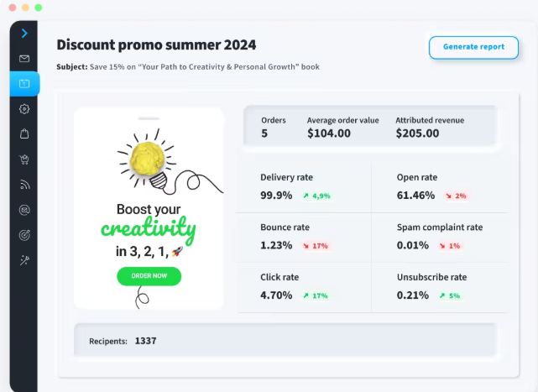Click the Open rate 2% decrease badge
The width and height of the screenshot is (538, 392).
[x=455, y=196]
